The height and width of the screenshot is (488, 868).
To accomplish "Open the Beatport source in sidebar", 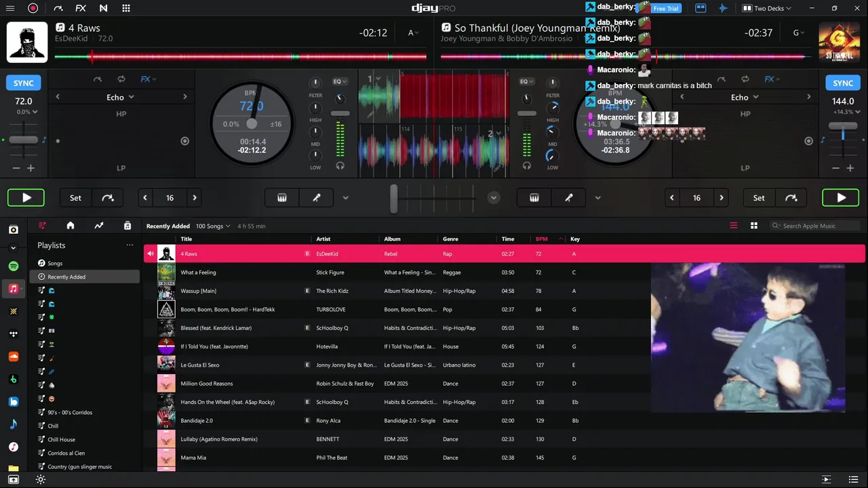I will (14, 379).
